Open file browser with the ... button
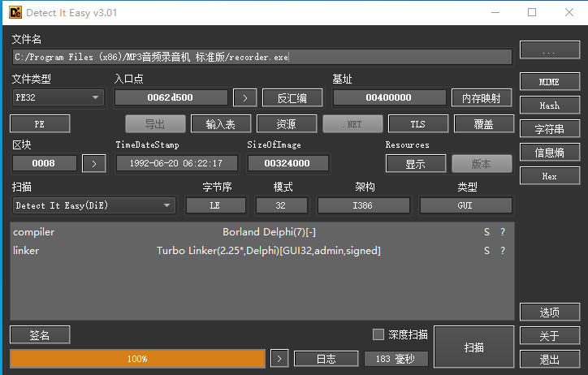 pos(549,50)
